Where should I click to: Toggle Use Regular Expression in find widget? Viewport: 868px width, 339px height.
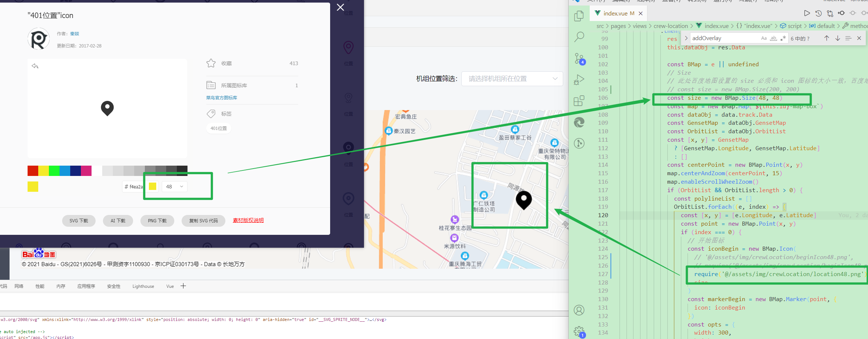(x=783, y=38)
